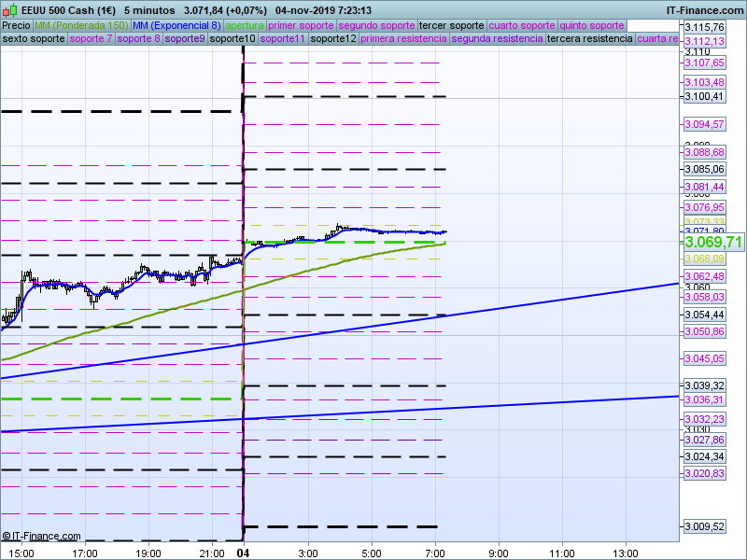Click the 04 date marker on time axis

pos(242,553)
